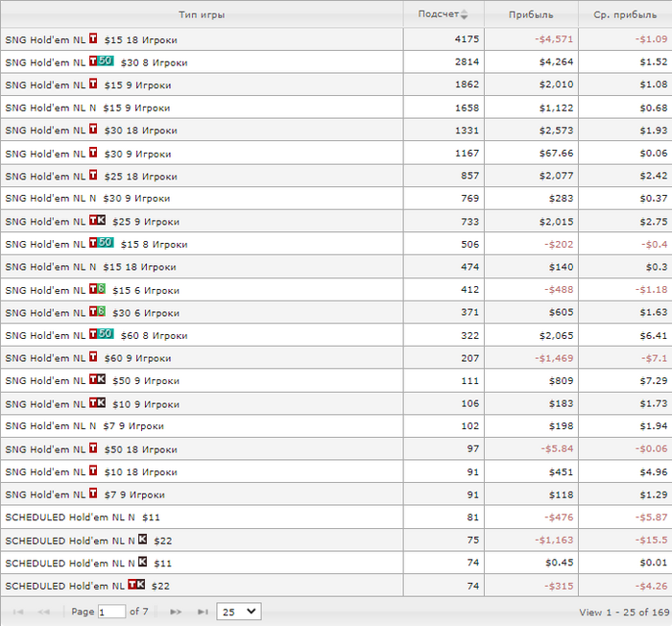
Task: Sort by the Ср. прибыль column header
Action: (x=625, y=14)
